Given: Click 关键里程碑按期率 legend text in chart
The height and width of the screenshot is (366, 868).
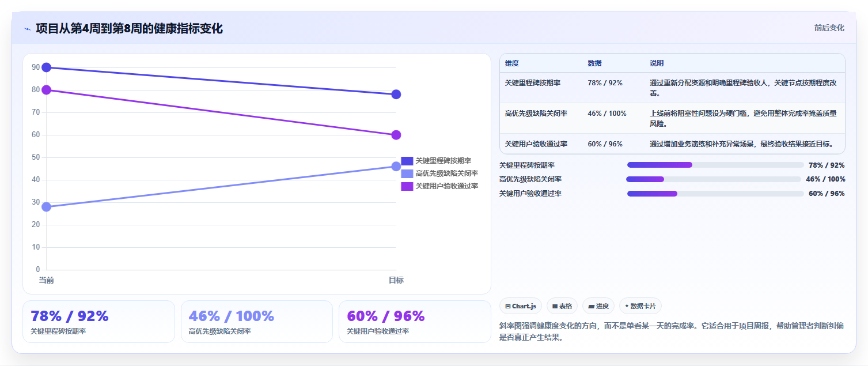Looking at the screenshot, I should coord(444,161).
